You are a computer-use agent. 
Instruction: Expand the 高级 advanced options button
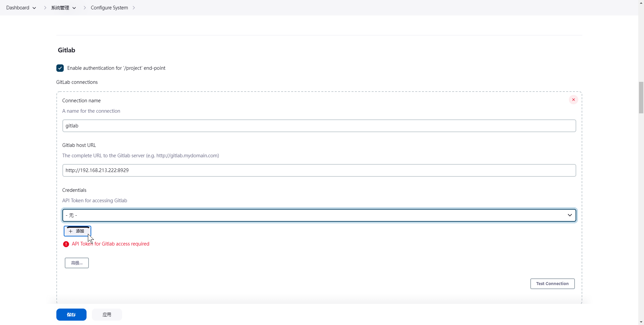(77, 263)
